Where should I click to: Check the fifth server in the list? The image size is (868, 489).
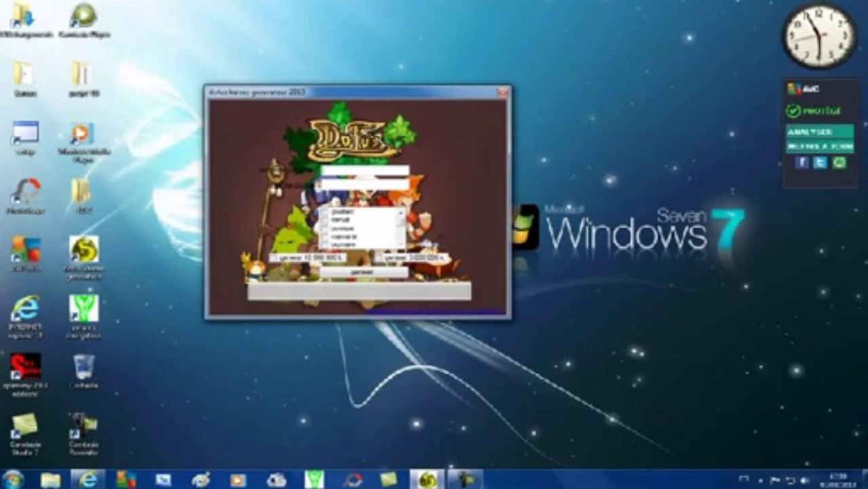[x=324, y=244]
